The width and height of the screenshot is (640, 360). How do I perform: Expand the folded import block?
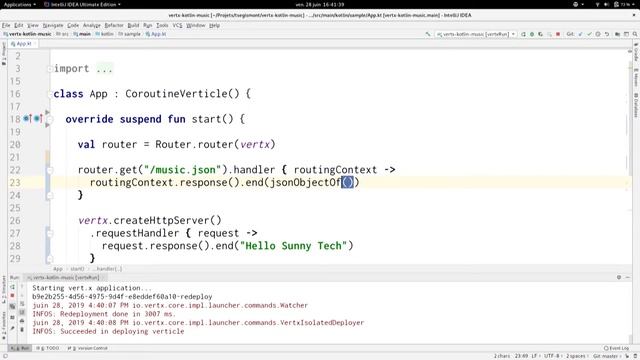[x=49, y=69]
